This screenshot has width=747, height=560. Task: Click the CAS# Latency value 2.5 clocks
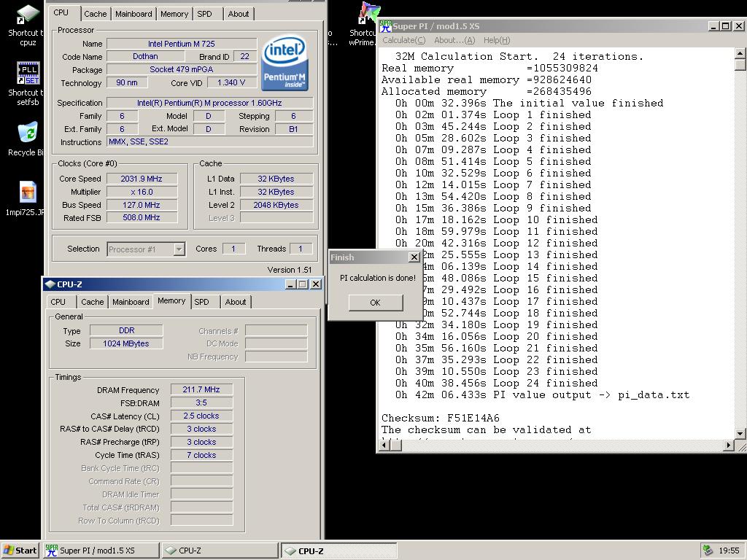201,416
